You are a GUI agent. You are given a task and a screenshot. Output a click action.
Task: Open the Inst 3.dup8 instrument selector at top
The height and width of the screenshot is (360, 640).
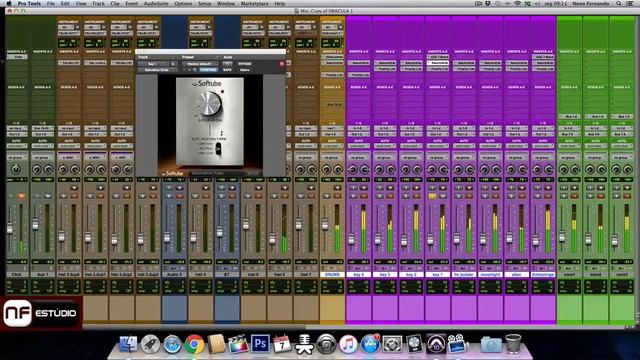[69, 33]
